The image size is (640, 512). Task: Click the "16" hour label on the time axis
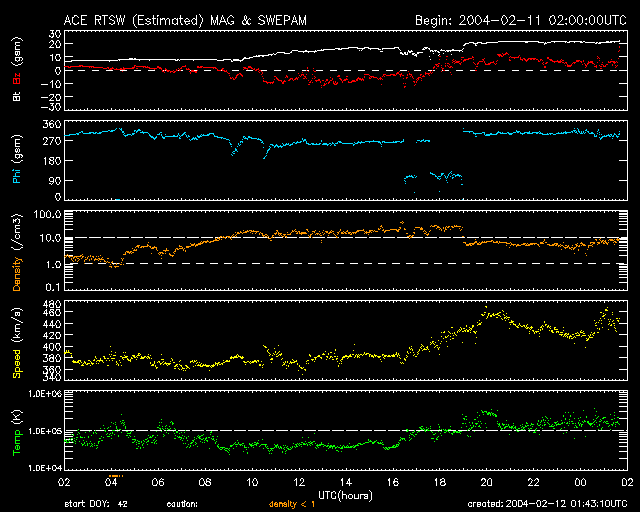[x=393, y=483]
